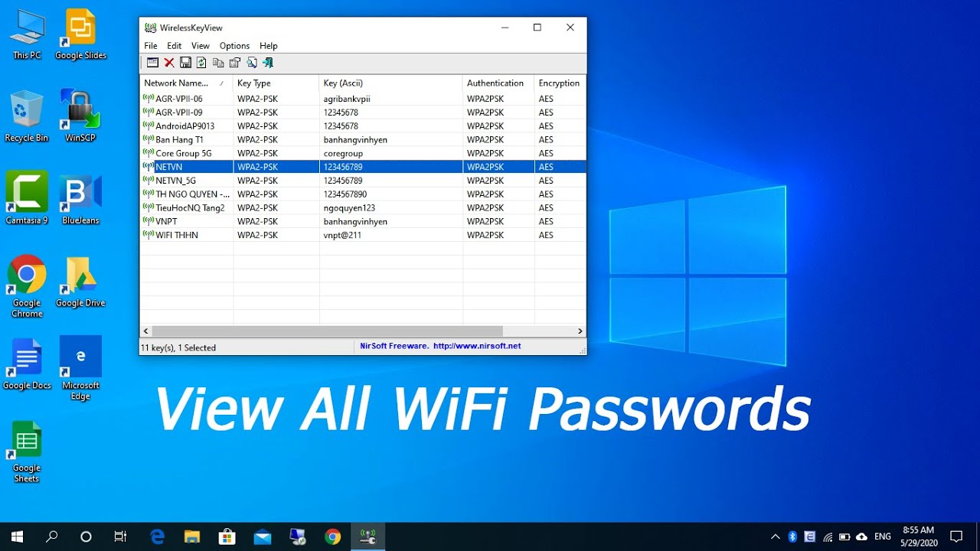Select the TieuHocNQ Tang2 network row
The height and width of the screenshot is (551, 980).
(x=364, y=208)
